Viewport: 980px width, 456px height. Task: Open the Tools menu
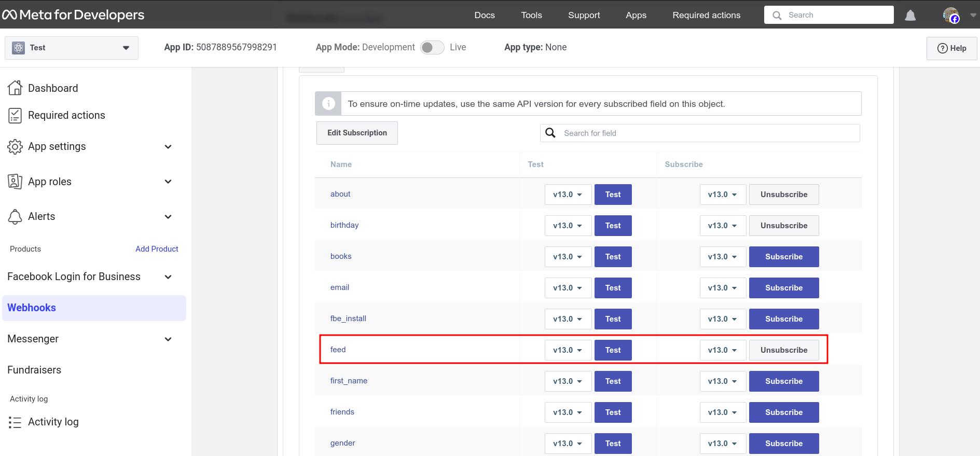pos(531,15)
